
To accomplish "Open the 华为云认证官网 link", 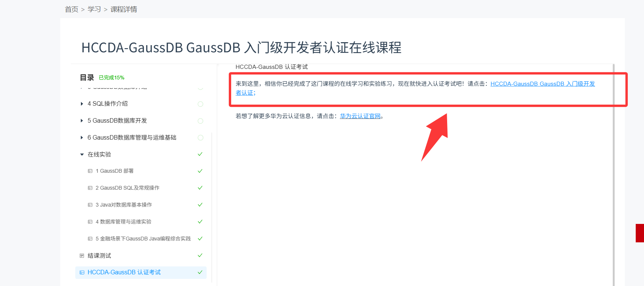I will (x=360, y=116).
